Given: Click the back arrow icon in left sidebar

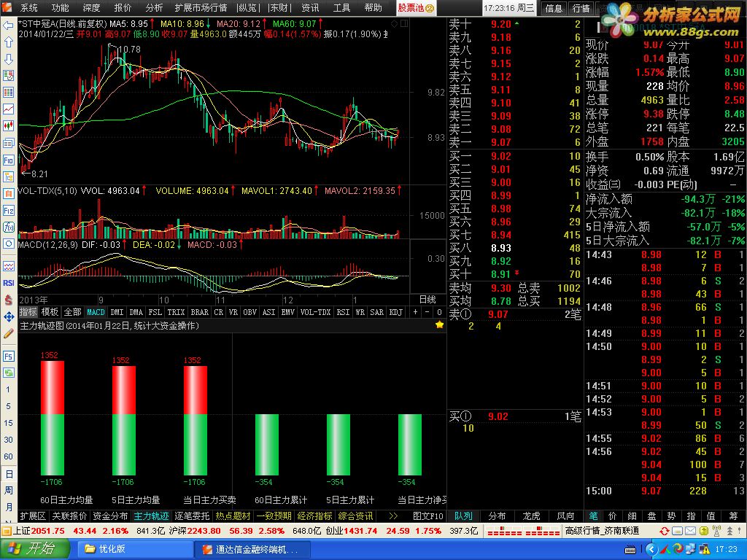Looking at the screenshot, I should (x=8, y=26).
